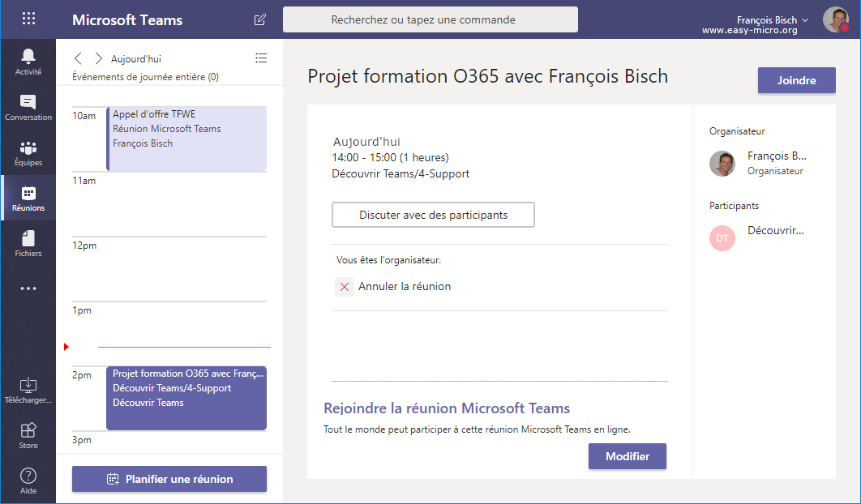
Task: Go to next day arrow
Action: 98,58
